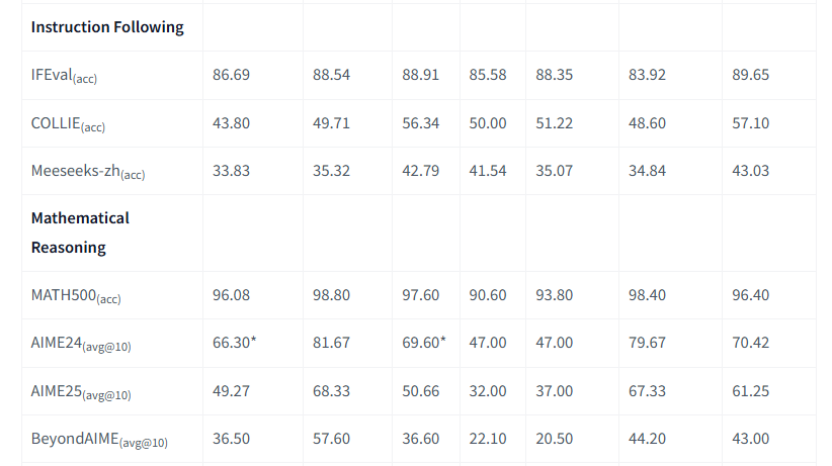Click the COLLIE benchmark row label
This screenshot has height=466, width=832.
point(68,124)
